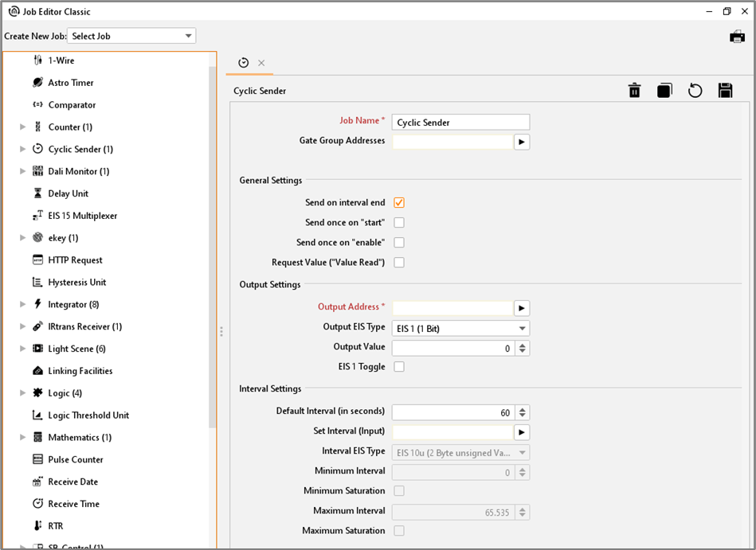Enable Send once on "start" checkbox
Screen dimensions: 756x550
[399, 223]
